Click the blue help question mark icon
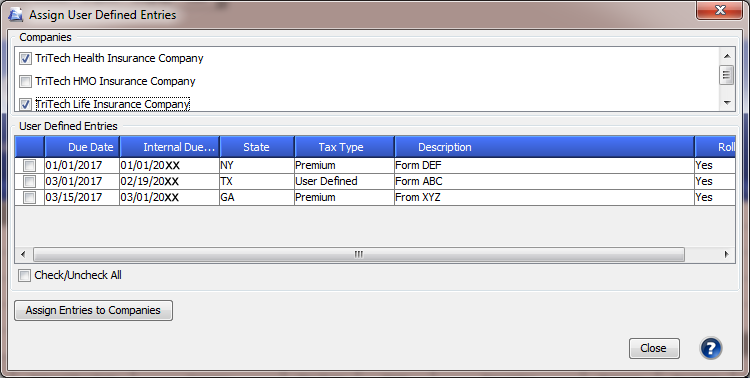Screen dimensions: 750x378 [711, 348]
